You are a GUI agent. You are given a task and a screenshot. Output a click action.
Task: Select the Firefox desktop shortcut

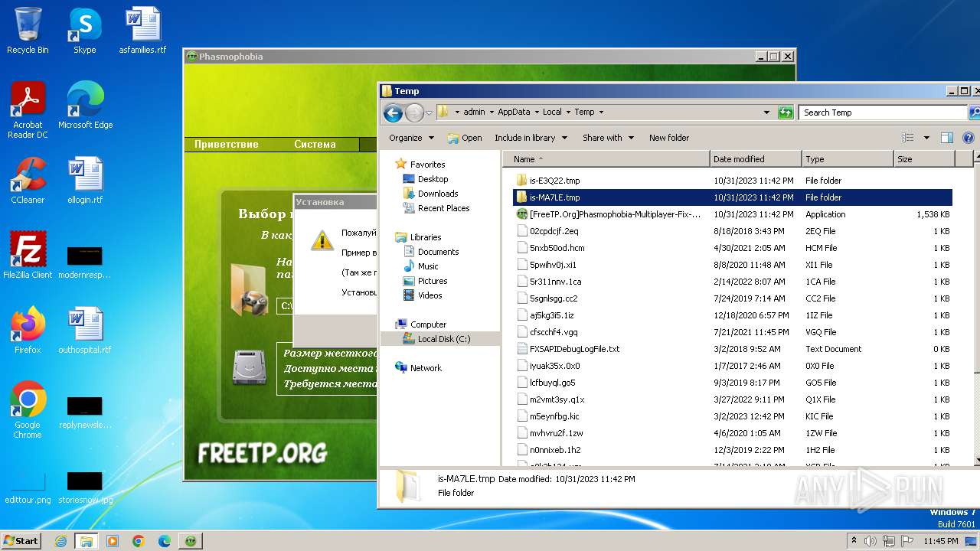[28, 330]
